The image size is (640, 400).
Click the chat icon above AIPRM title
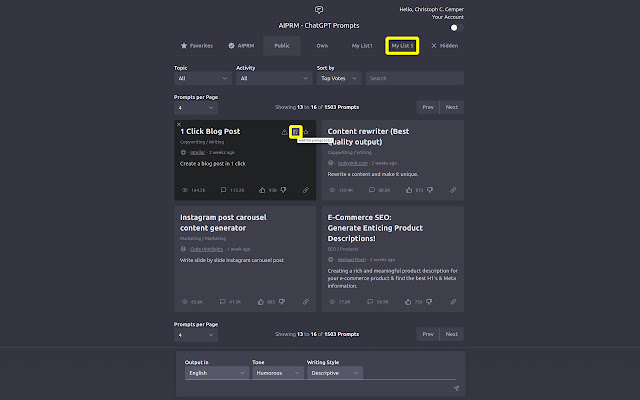point(319,10)
